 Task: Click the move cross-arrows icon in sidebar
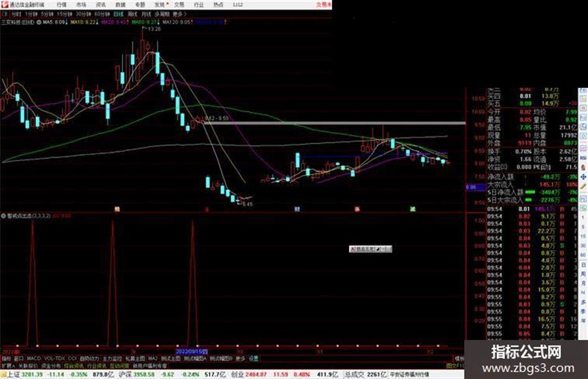[583, 177]
